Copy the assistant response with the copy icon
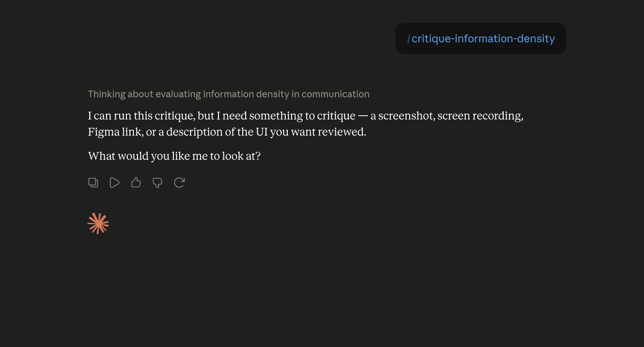This screenshot has height=347, width=644. coord(93,183)
